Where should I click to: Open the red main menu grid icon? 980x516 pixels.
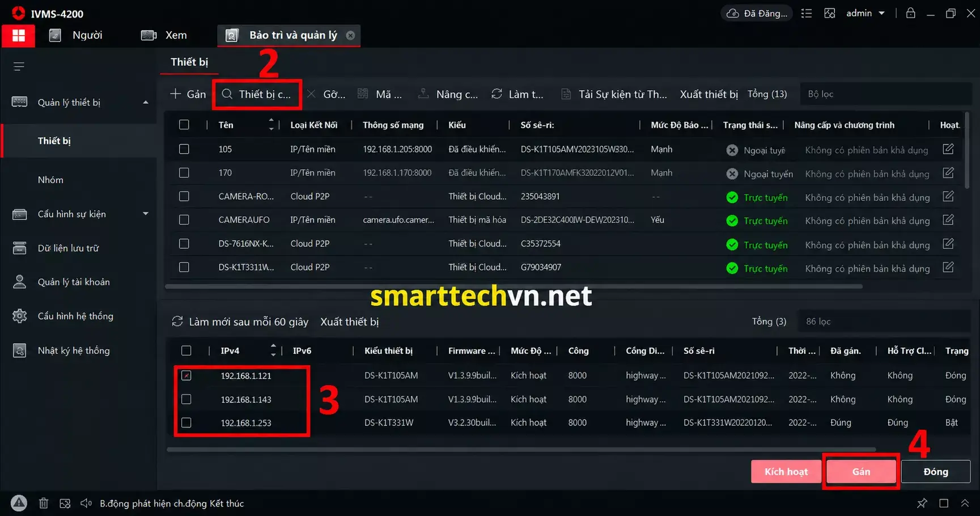(19, 35)
